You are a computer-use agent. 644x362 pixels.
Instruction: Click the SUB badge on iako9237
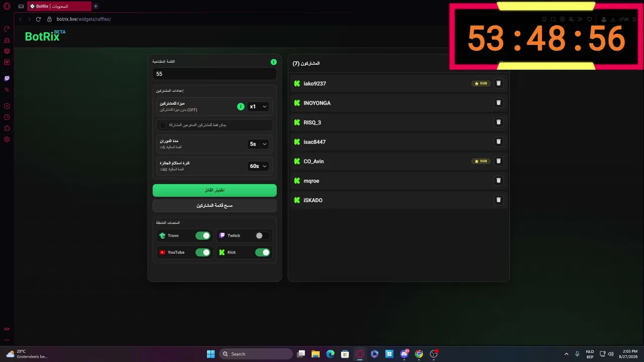tap(481, 83)
